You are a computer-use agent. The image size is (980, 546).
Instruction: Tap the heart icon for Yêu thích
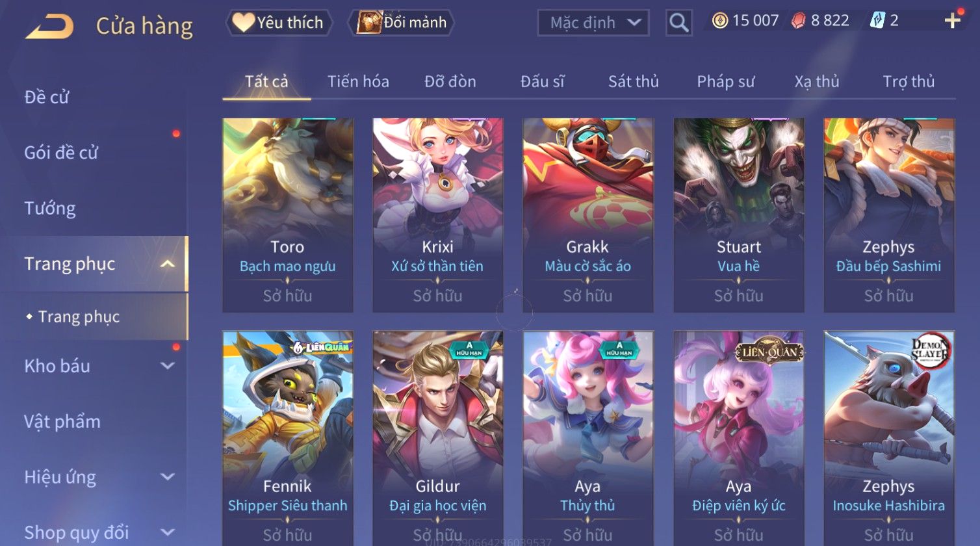pyautogui.click(x=244, y=23)
